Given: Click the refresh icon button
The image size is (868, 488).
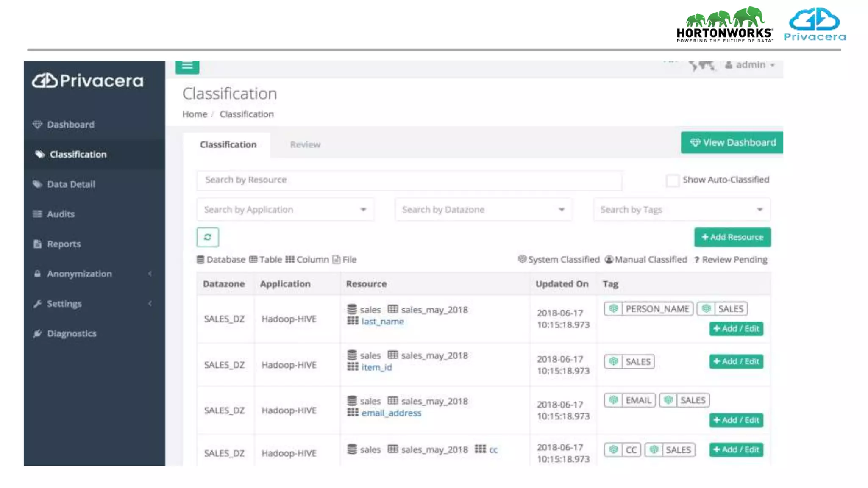Looking at the screenshot, I should [208, 237].
